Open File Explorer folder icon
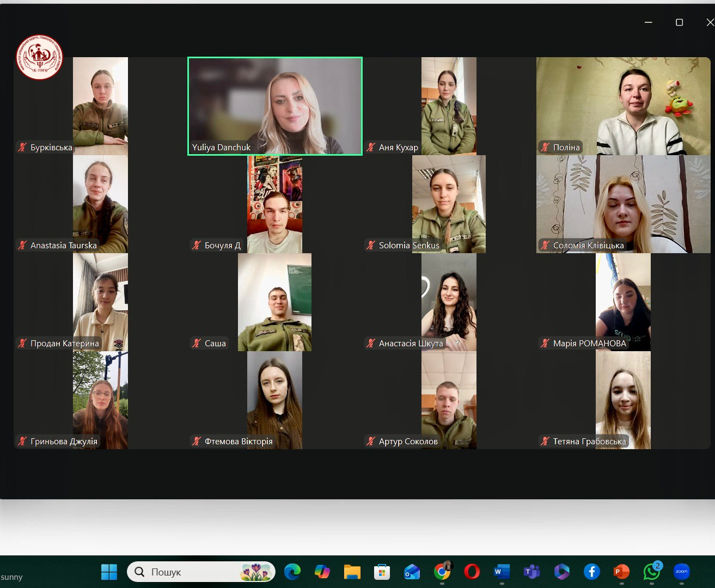715x588 pixels. point(352,572)
